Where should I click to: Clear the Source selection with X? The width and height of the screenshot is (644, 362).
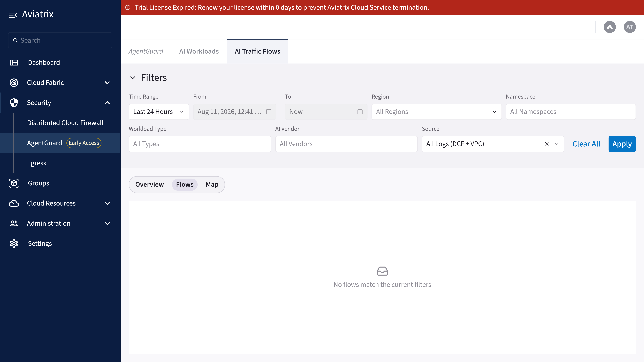click(x=547, y=144)
